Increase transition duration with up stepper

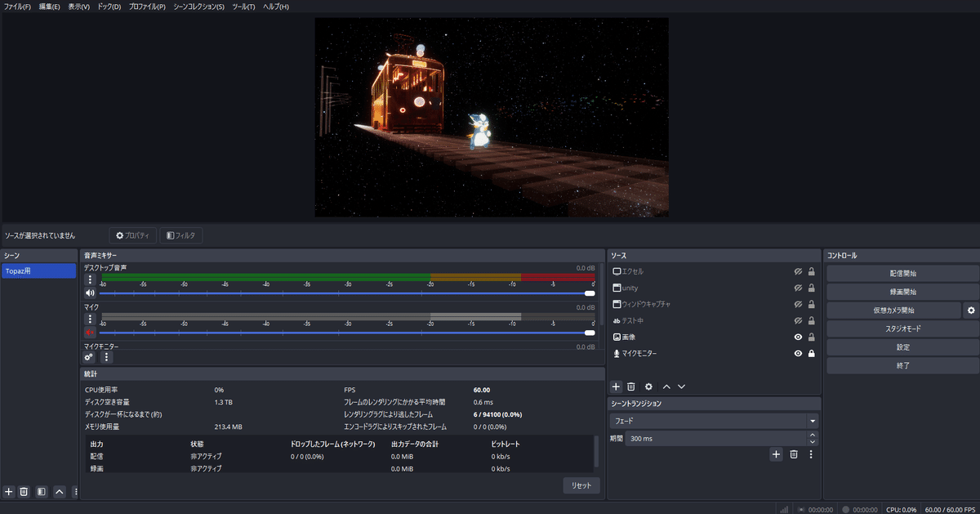[x=813, y=435]
